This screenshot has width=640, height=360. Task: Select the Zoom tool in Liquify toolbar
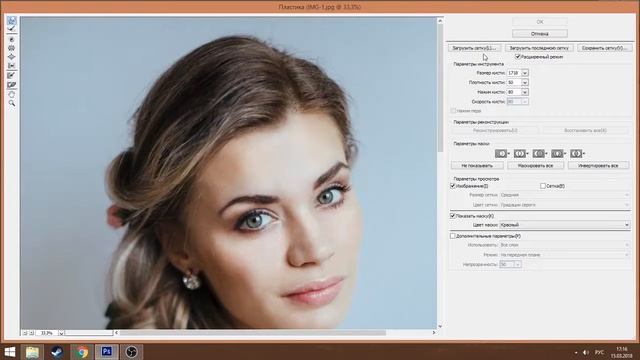[x=11, y=104]
